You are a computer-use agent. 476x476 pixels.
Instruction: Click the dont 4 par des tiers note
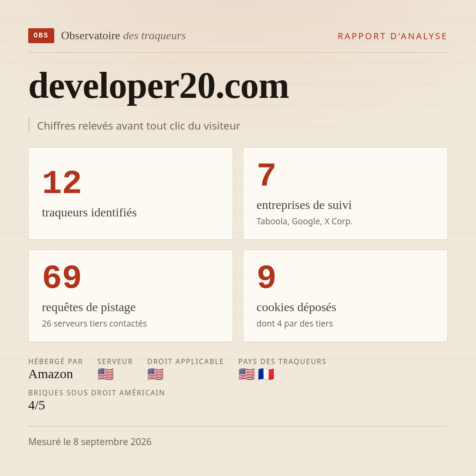pyautogui.click(x=294, y=324)
